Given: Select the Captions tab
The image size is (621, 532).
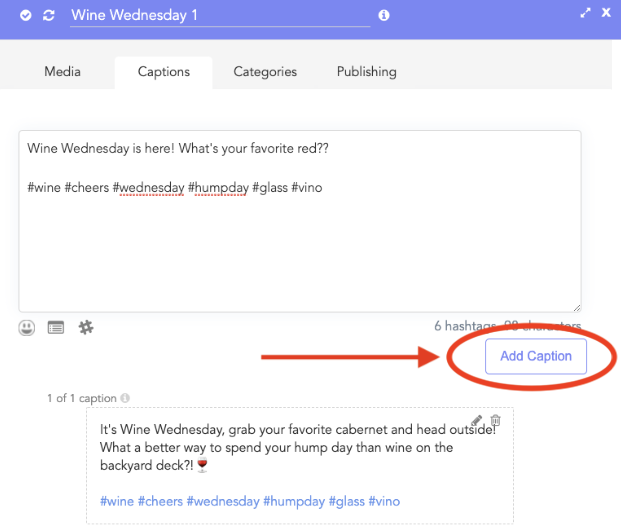Looking at the screenshot, I should [164, 72].
